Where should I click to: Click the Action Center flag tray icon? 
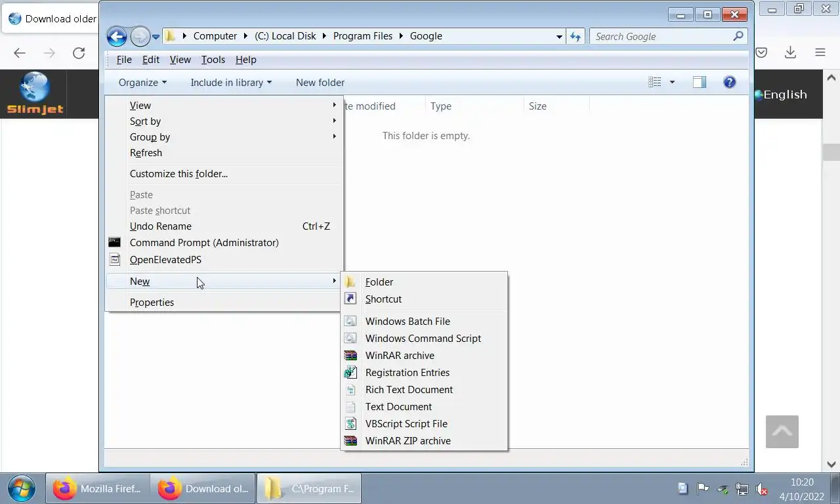(703, 488)
